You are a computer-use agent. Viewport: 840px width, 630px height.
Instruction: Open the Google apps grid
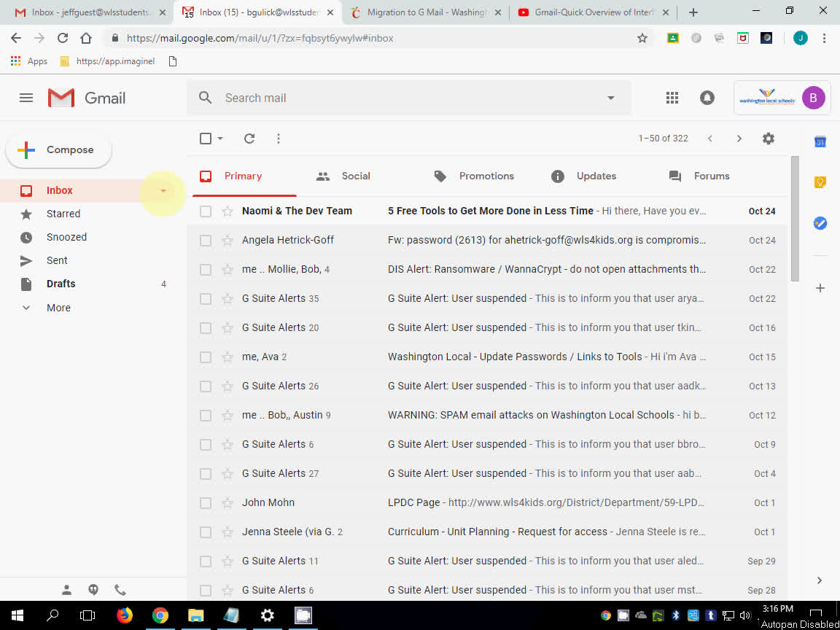pyautogui.click(x=672, y=97)
